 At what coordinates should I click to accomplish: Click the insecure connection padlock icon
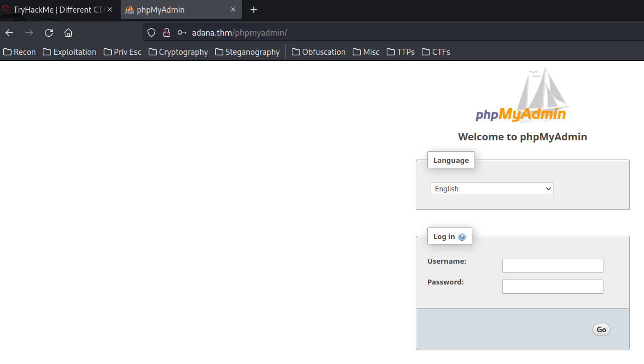(167, 32)
